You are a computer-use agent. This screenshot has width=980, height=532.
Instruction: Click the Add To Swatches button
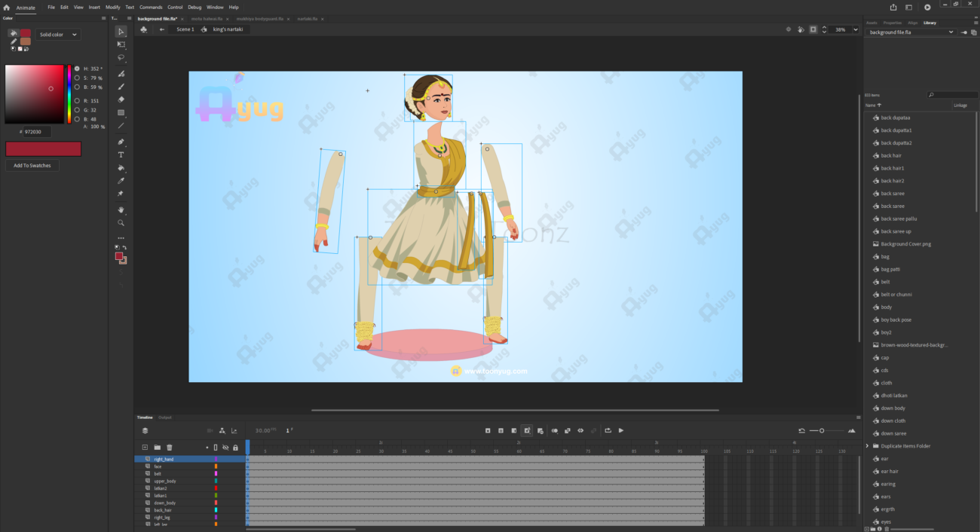32,165
